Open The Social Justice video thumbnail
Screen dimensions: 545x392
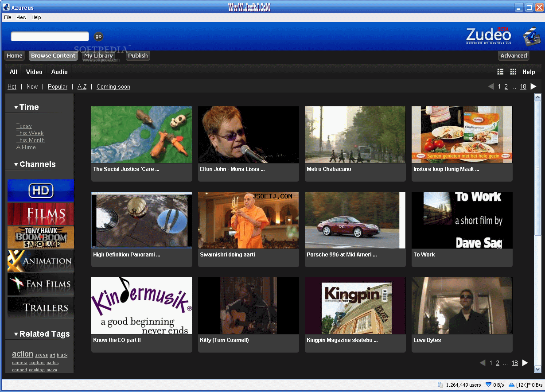[x=142, y=135]
